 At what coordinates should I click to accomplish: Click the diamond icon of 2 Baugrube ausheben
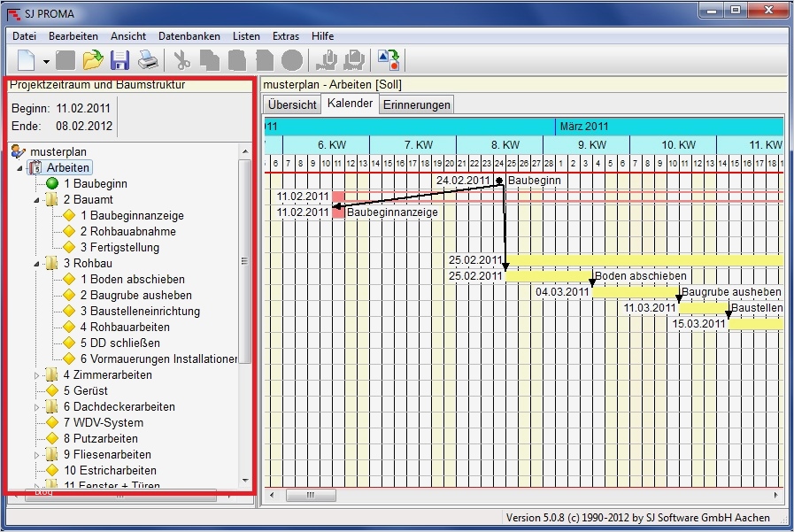tap(69, 295)
